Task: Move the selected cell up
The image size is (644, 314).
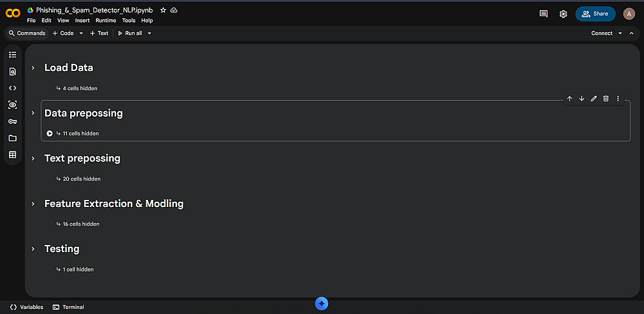Action: 569,99
